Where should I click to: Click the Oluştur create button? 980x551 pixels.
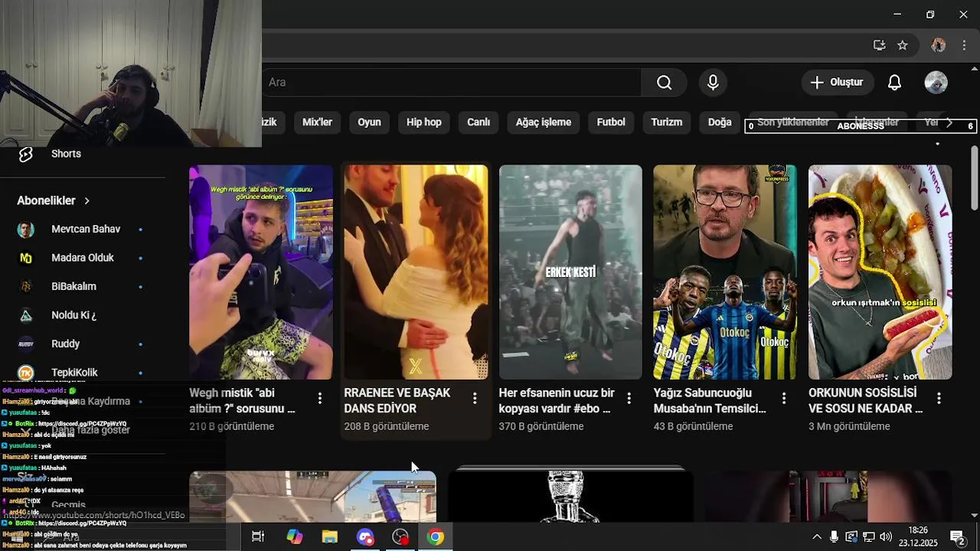837,83
